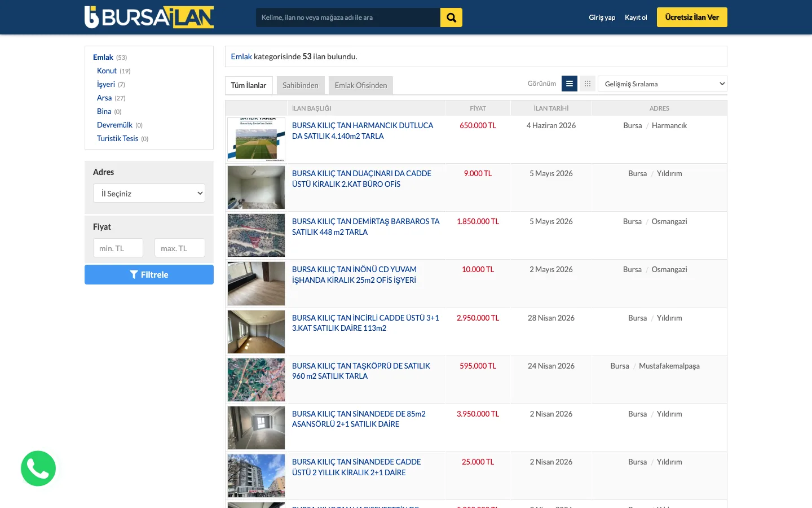
Task: Open listing DUAÇINARI DA KİRALIK 2.KAT BÜRO OFİS
Action: (361, 179)
